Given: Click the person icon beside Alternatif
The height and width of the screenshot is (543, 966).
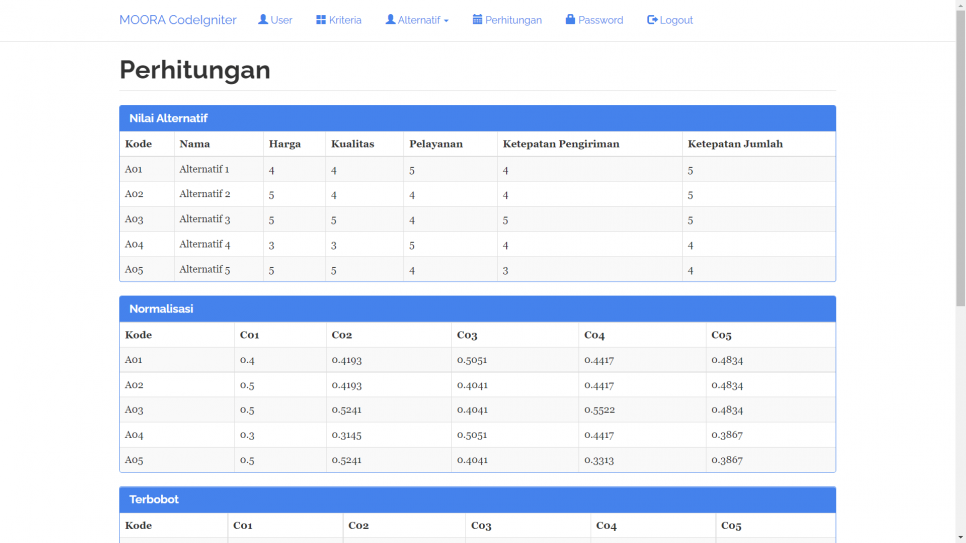Looking at the screenshot, I should click(390, 20).
